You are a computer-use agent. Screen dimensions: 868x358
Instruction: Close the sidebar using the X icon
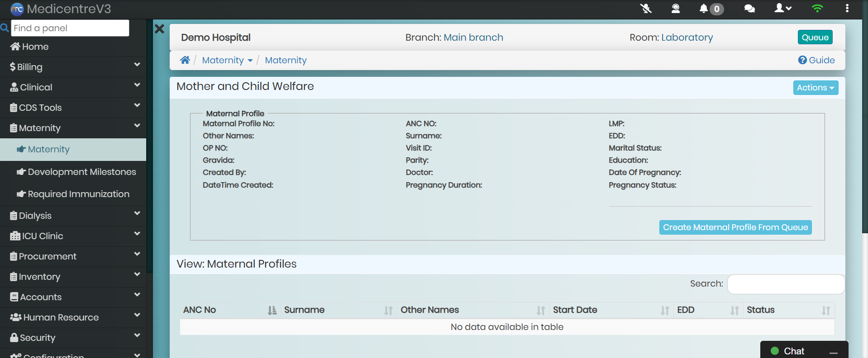point(159,29)
